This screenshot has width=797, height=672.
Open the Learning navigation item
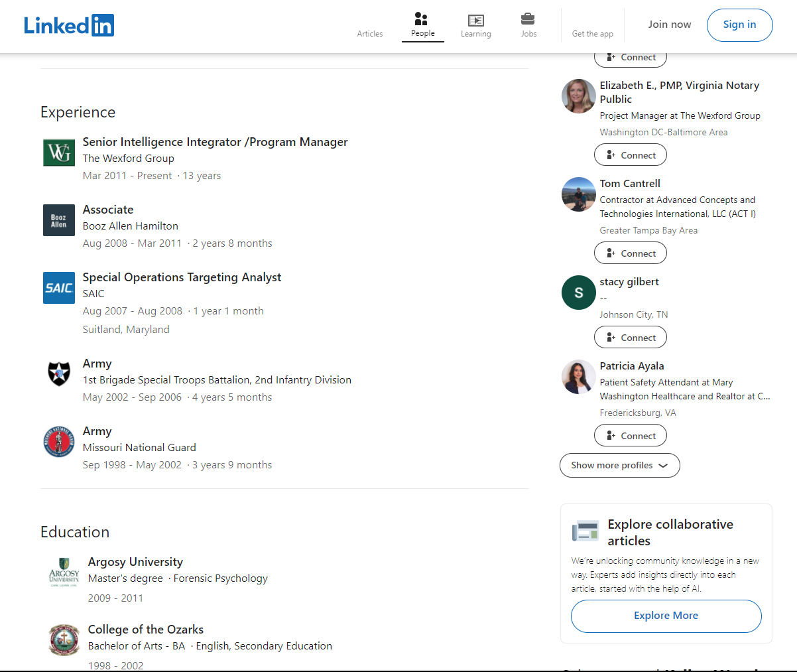[x=476, y=26]
